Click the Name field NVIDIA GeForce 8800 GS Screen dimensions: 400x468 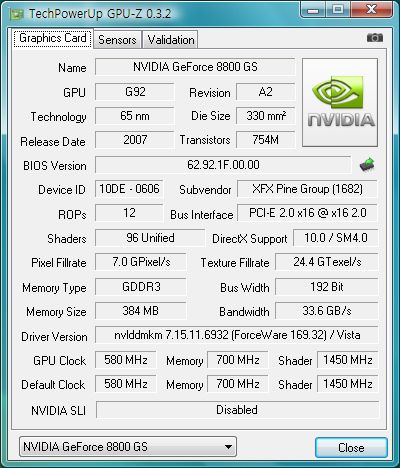click(195, 67)
